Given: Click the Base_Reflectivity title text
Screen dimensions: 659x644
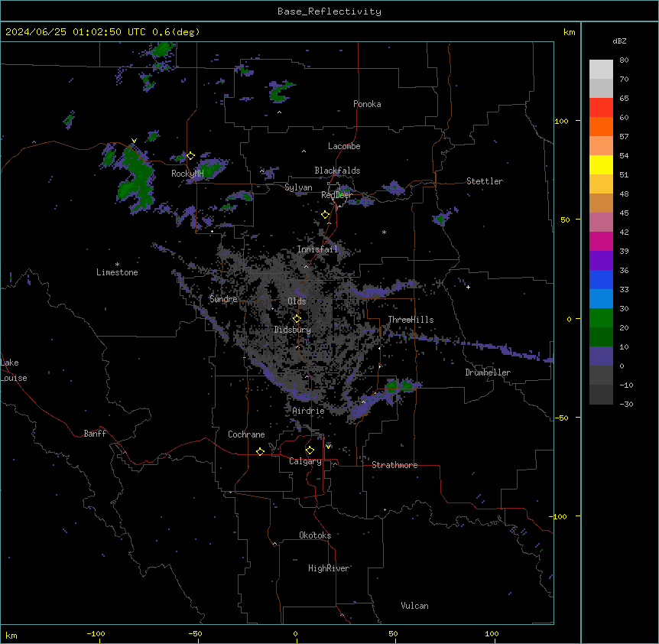Looking at the screenshot, I should 329,11.
